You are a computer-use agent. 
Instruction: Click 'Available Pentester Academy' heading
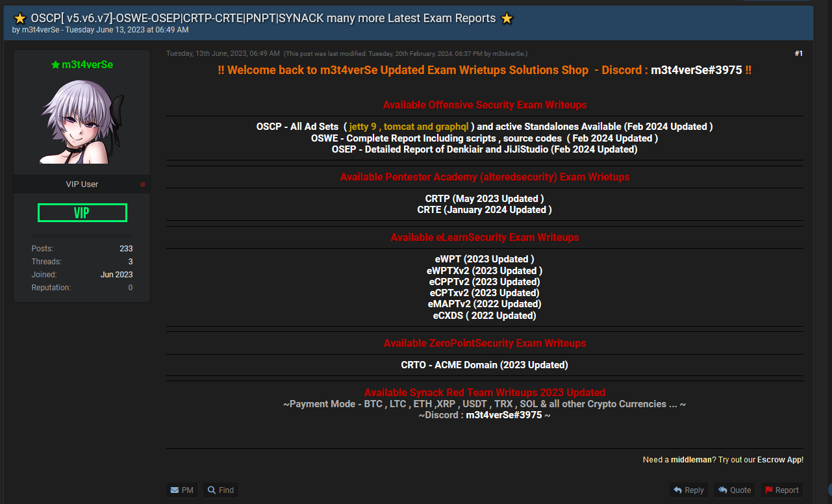click(x=485, y=177)
